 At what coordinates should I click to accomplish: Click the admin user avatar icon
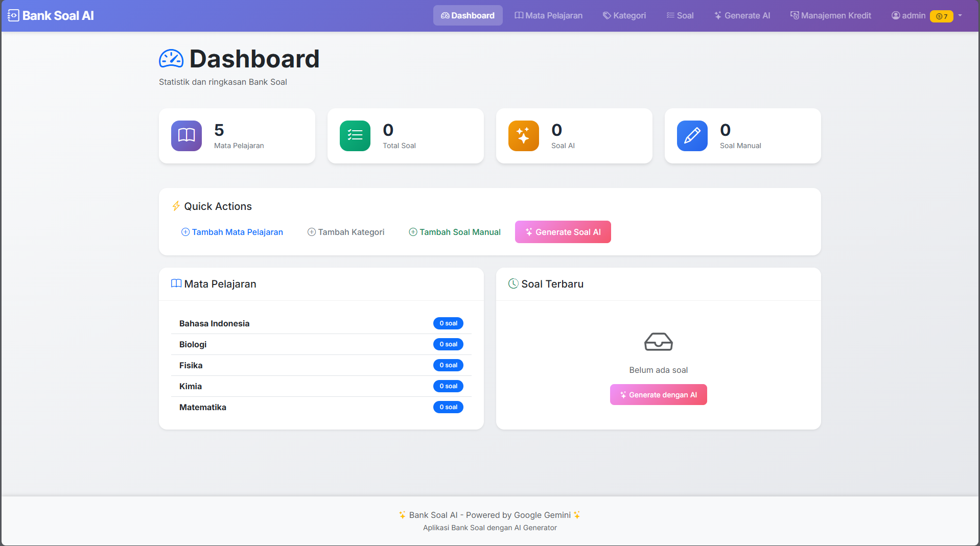tap(895, 15)
